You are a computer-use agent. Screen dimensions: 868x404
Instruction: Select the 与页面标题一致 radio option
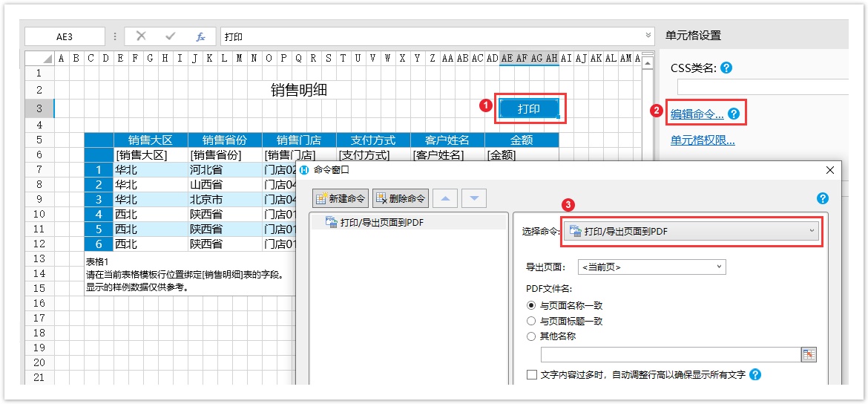(531, 321)
